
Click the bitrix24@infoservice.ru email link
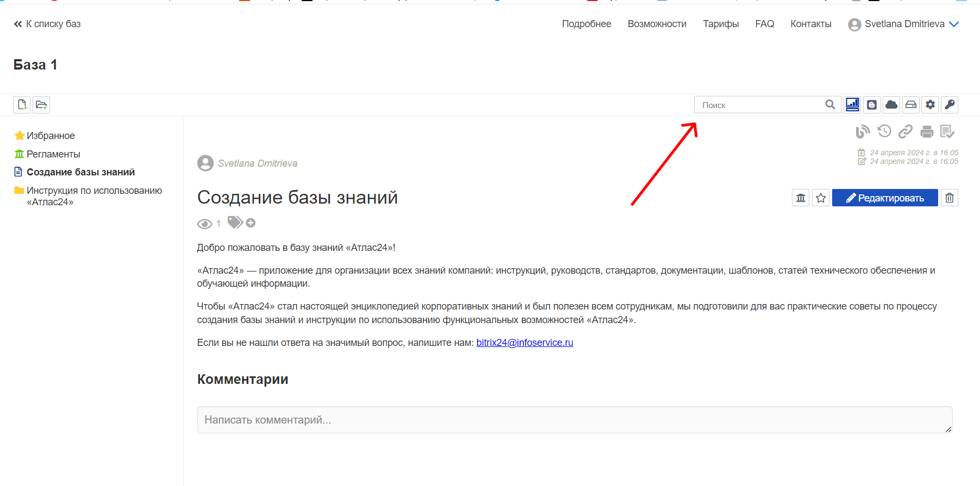525,343
